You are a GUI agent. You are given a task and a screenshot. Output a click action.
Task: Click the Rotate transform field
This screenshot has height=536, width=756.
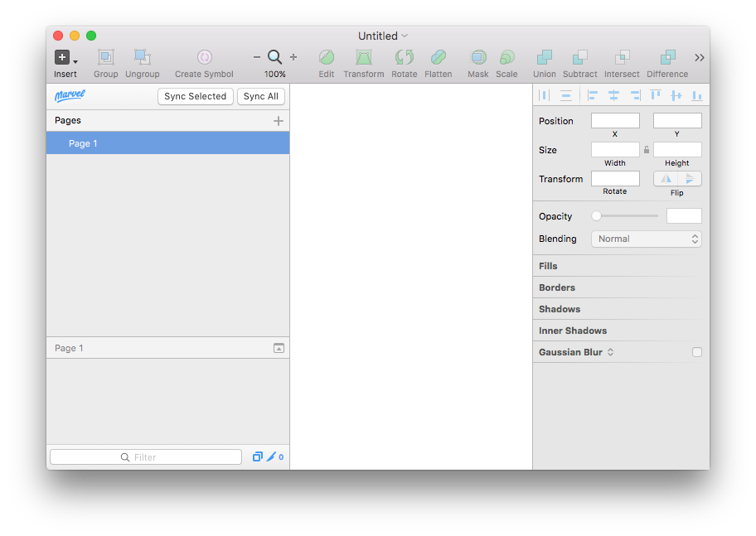(x=615, y=178)
